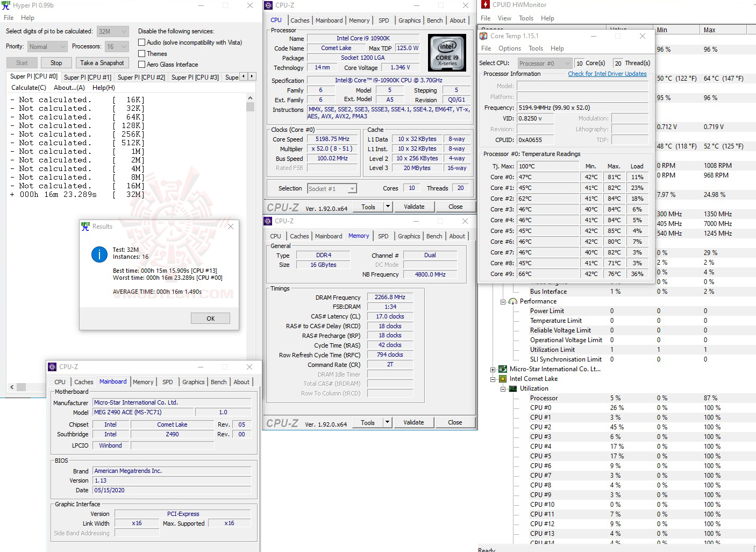Enable Aero Glass Interface option
Viewport: 756px width, 552px height.
141,64
